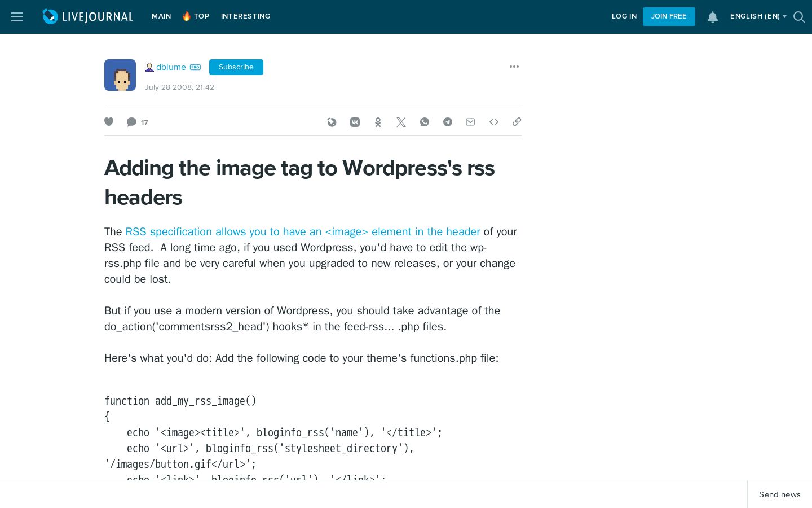The width and height of the screenshot is (812, 508).
Task: Share the post on VK
Action: pos(355,122)
